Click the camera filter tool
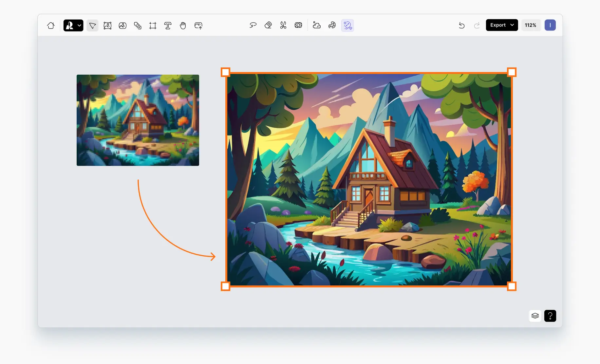Viewport: 600px width, 364px height. click(298, 25)
